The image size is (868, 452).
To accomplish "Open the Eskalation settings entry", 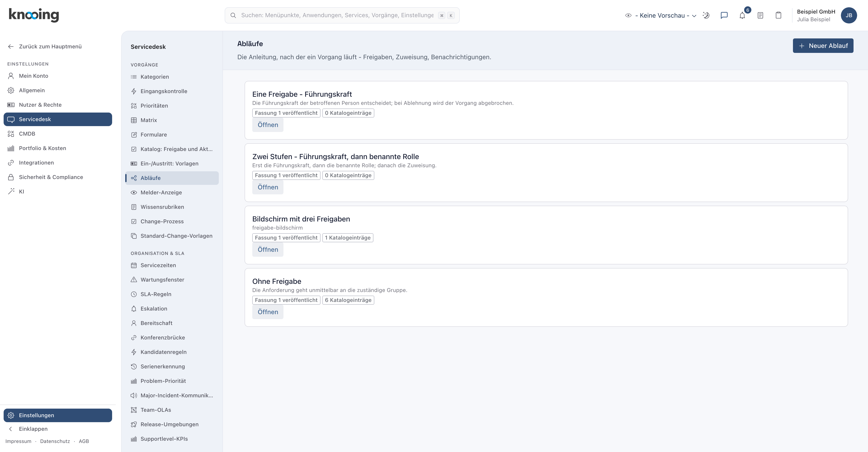I will tap(172, 308).
